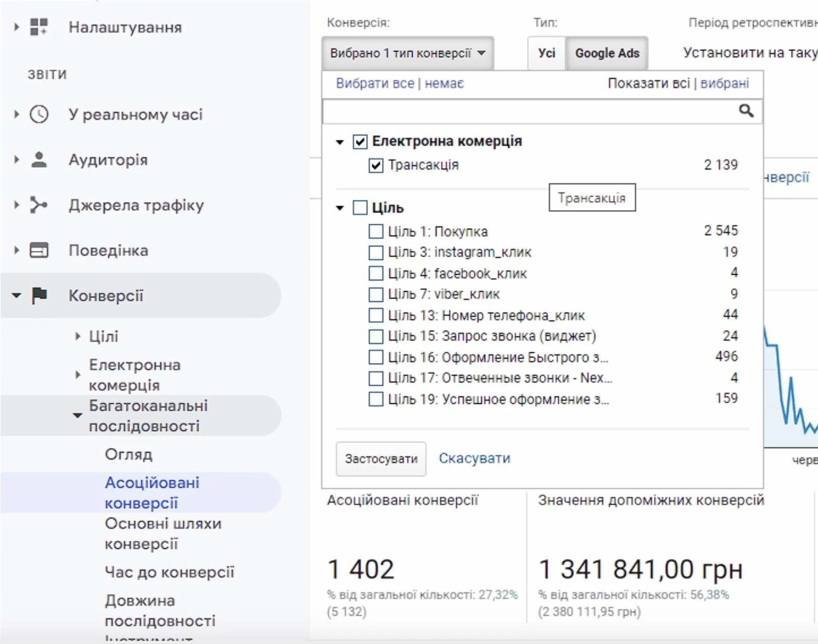The image size is (818, 644).
Task: Select the Ціль 4: facebook_клик checkbox
Action: [376, 273]
